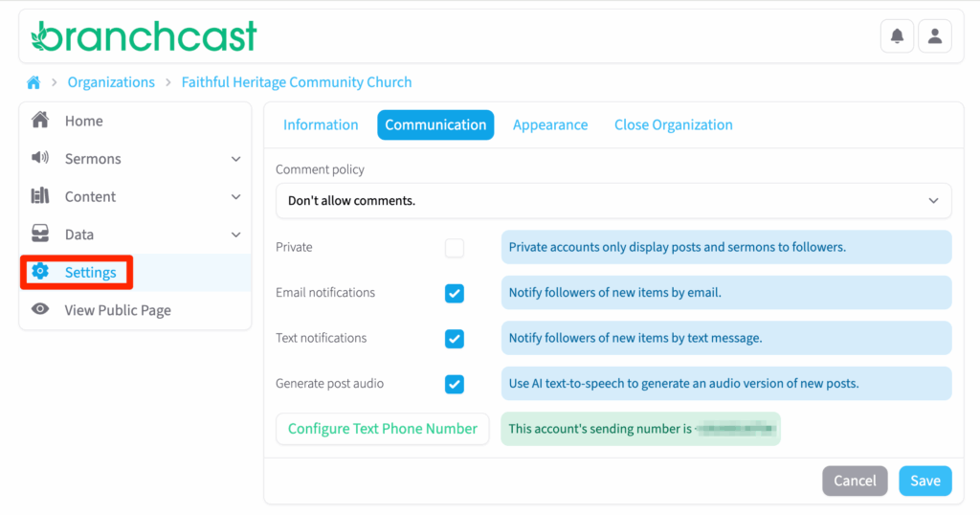
Task: Click the Home house icon in sidebar
Action: coord(40,121)
